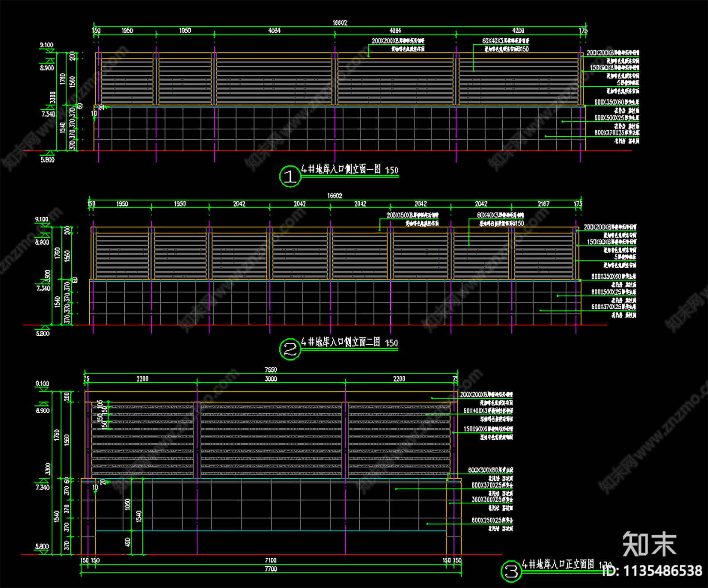Click the "5.800" level mark in elevation 1
Screen dimensions: 708x588
click(x=47, y=160)
